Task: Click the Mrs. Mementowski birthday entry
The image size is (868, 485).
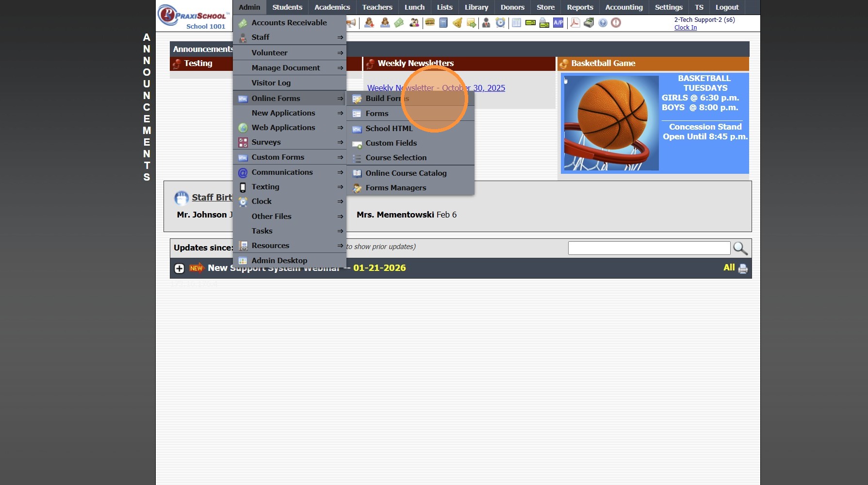Action: click(407, 215)
